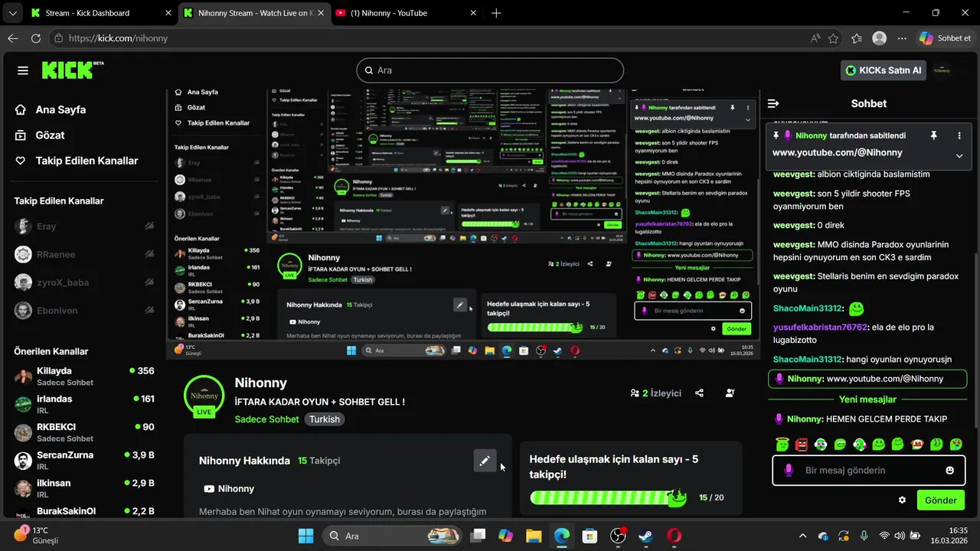
Task: Go back with the browser back arrow
Action: click(13, 38)
